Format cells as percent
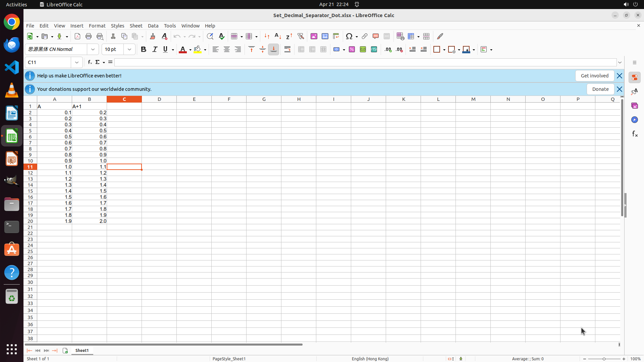 [x=352, y=50]
